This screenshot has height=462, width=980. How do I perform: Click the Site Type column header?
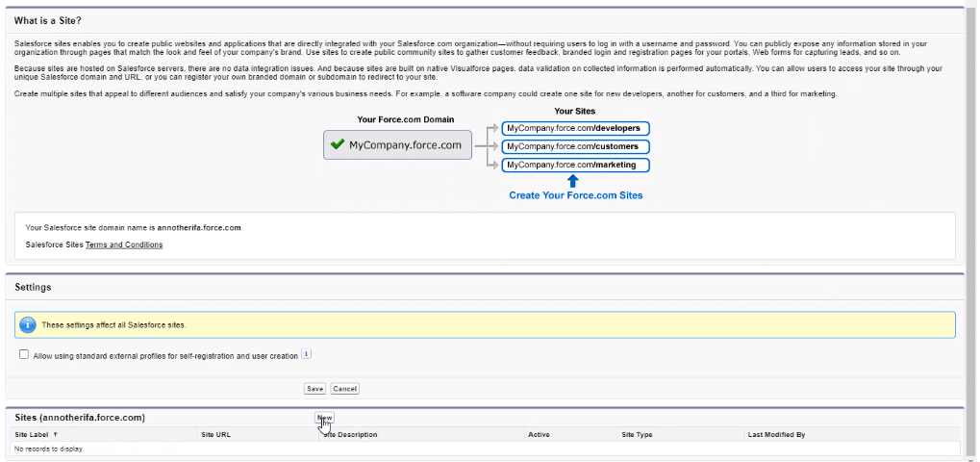pos(637,434)
